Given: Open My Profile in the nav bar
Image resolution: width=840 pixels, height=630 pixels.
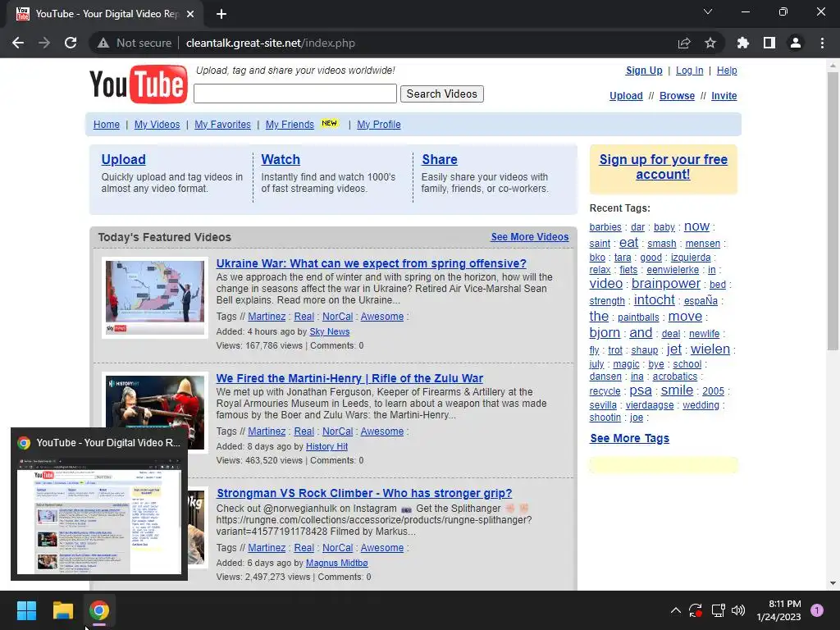Looking at the screenshot, I should click(x=379, y=125).
